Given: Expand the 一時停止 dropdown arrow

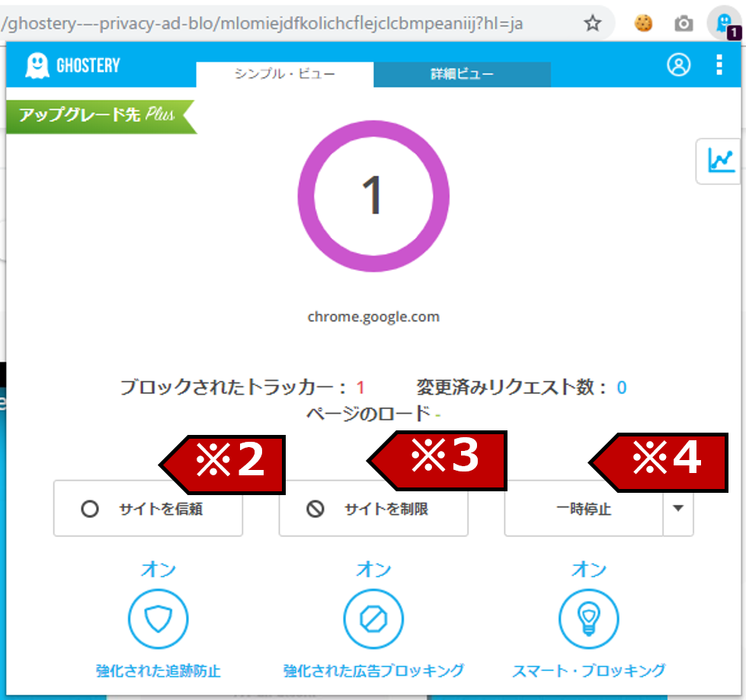Looking at the screenshot, I should [x=678, y=508].
